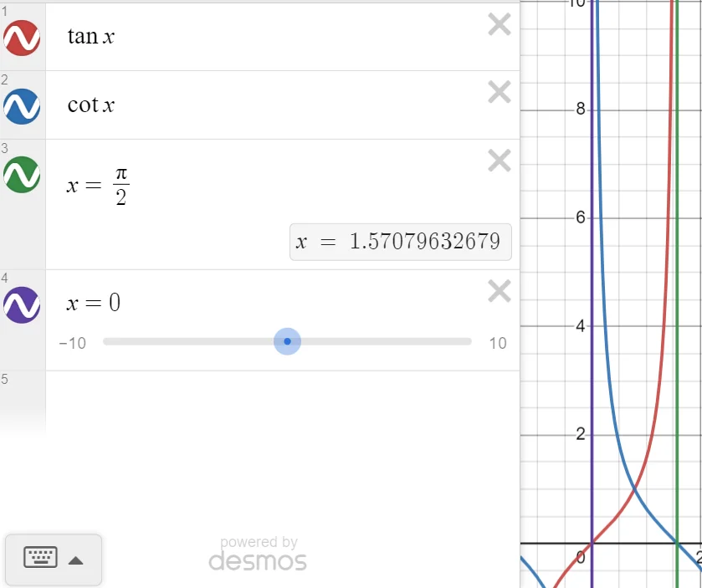Image resolution: width=702 pixels, height=588 pixels.
Task: Remove the x = 0 expression
Action: point(500,291)
